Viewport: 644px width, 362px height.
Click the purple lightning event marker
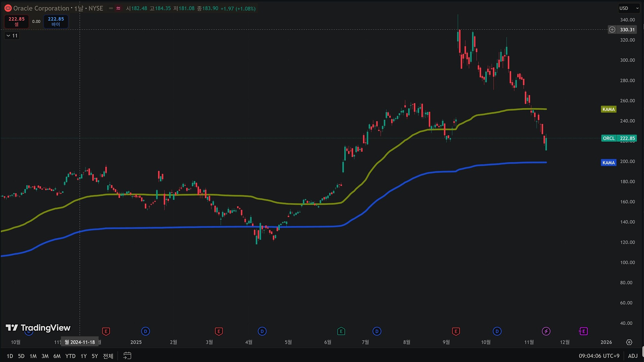[546, 331]
